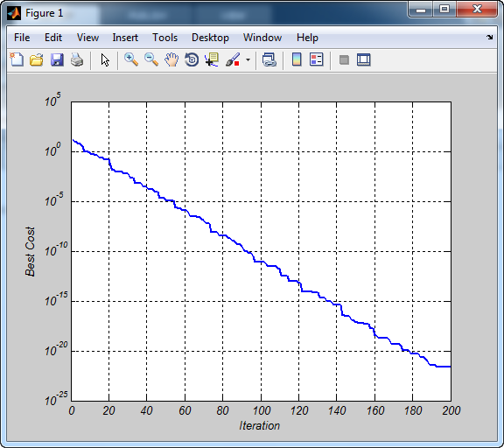The width and height of the screenshot is (504, 448).
Task: Print the figure with the printer icon
Action: coord(77,59)
